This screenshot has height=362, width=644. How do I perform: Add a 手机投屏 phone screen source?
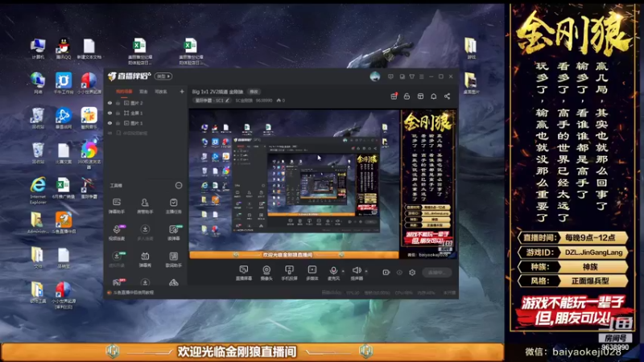click(289, 273)
